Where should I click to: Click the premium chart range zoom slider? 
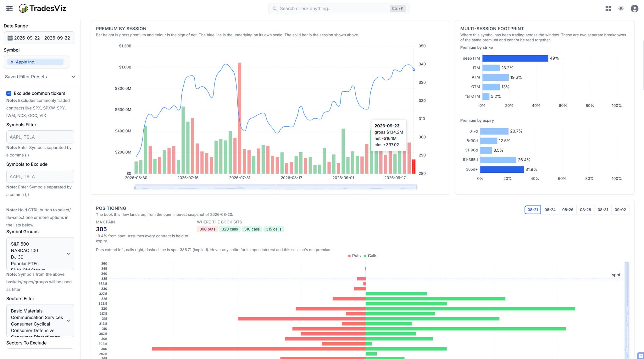(x=276, y=187)
